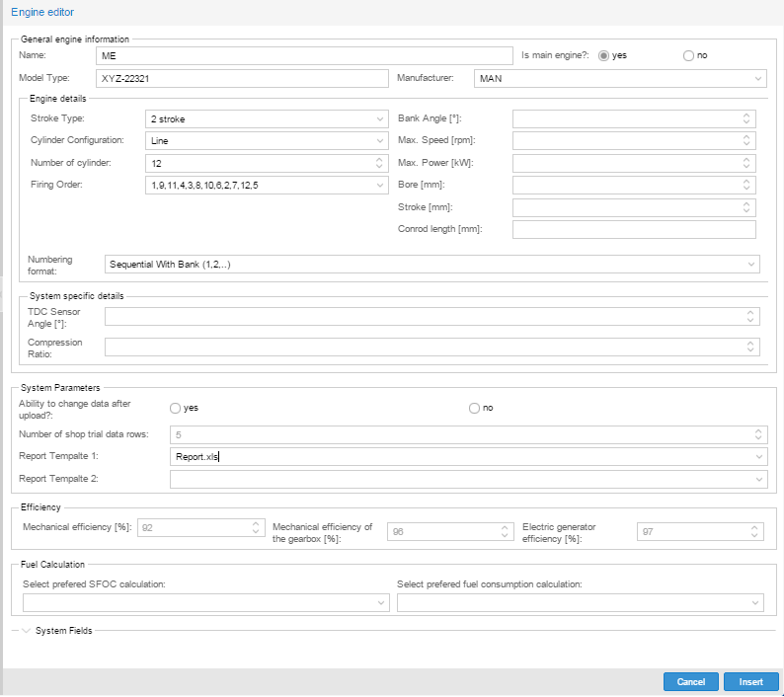The height and width of the screenshot is (697, 784).
Task: Open the Report Tempalte 2 dropdown
Action: (x=468, y=479)
